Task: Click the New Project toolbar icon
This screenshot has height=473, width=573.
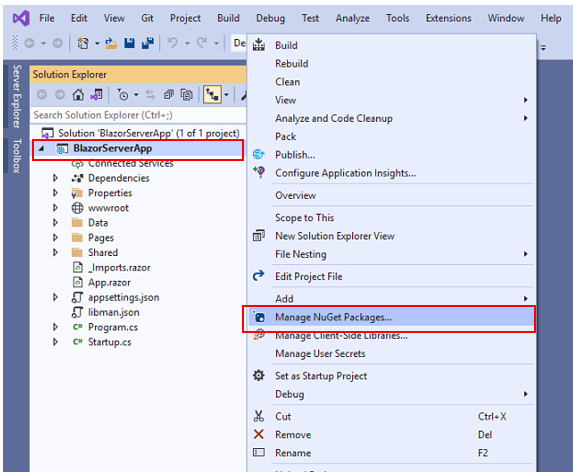Action: [83, 43]
